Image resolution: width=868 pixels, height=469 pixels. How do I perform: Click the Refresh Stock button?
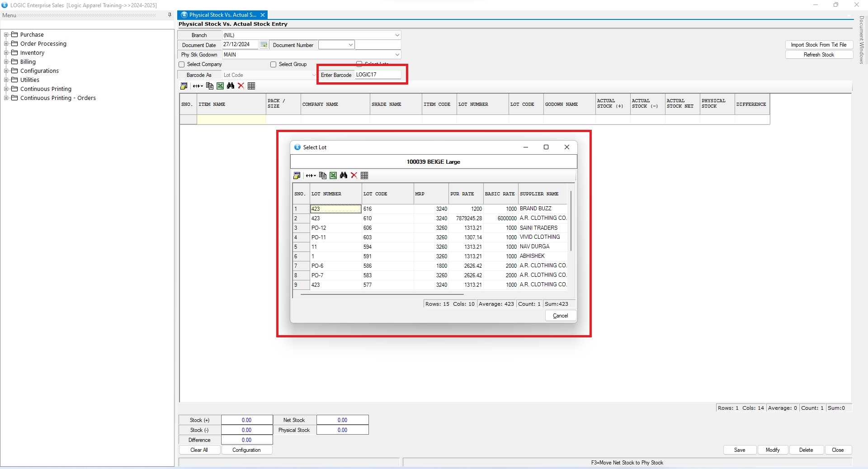pyautogui.click(x=818, y=55)
